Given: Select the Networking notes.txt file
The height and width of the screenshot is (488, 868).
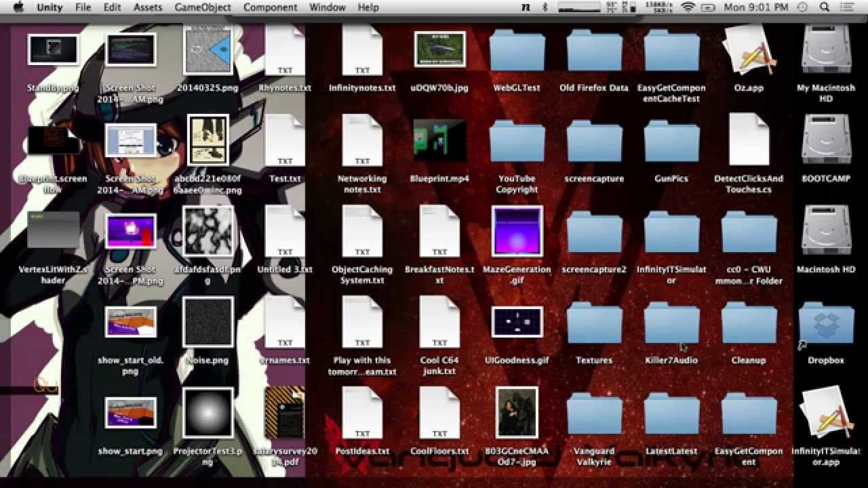Looking at the screenshot, I should 362,142.
